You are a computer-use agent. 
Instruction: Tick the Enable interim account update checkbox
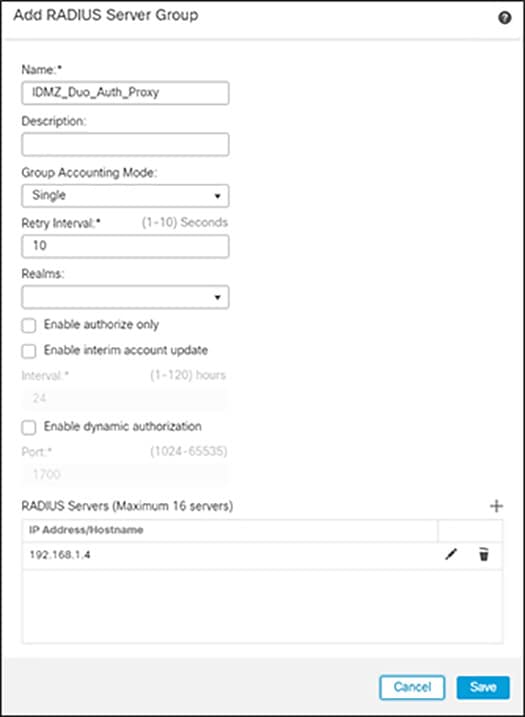tap(29, 351)
